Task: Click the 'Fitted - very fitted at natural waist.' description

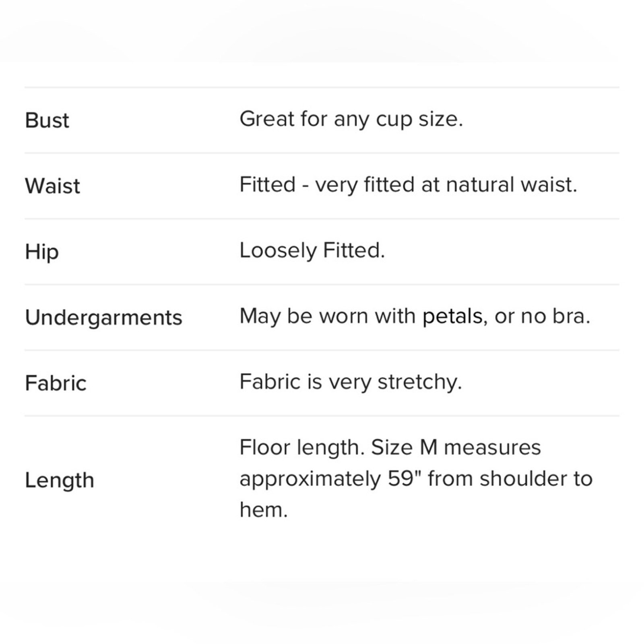Action: [x=409, y=185]
